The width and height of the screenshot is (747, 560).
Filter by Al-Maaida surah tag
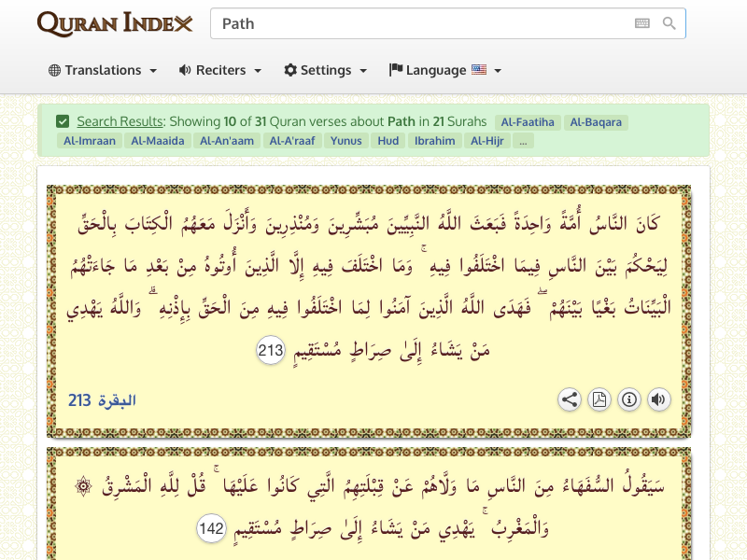coord(158,141)
